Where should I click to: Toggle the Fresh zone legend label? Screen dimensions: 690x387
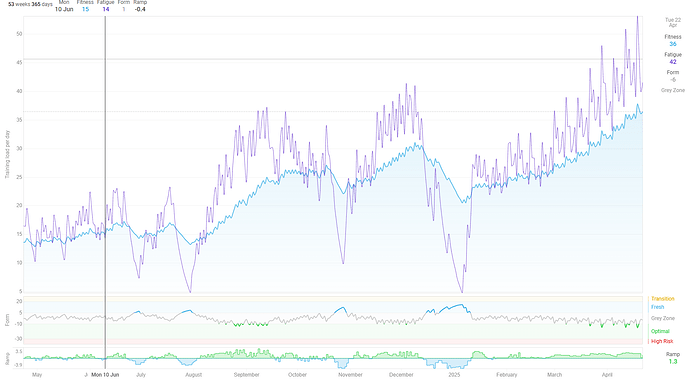(x=657, y=307)
